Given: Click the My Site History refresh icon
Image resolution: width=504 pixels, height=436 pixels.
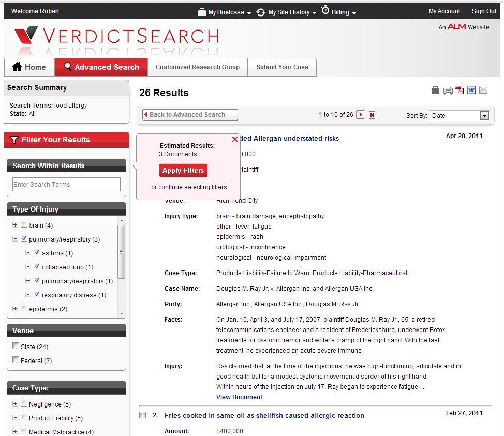Looking at the screenshot, I should pyautogui.click(x=261, y=12).
